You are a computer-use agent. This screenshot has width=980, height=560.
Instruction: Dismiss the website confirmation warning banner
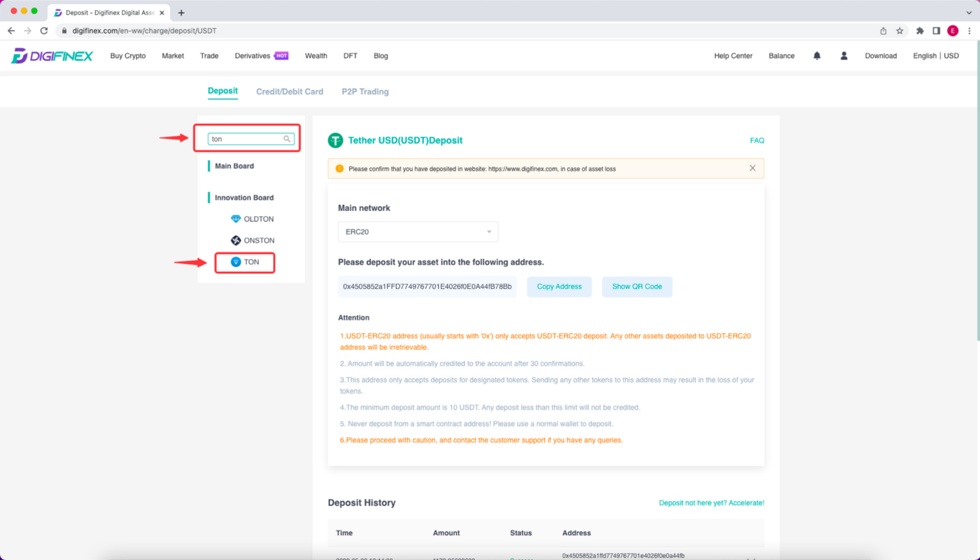(x=752, y=168)
